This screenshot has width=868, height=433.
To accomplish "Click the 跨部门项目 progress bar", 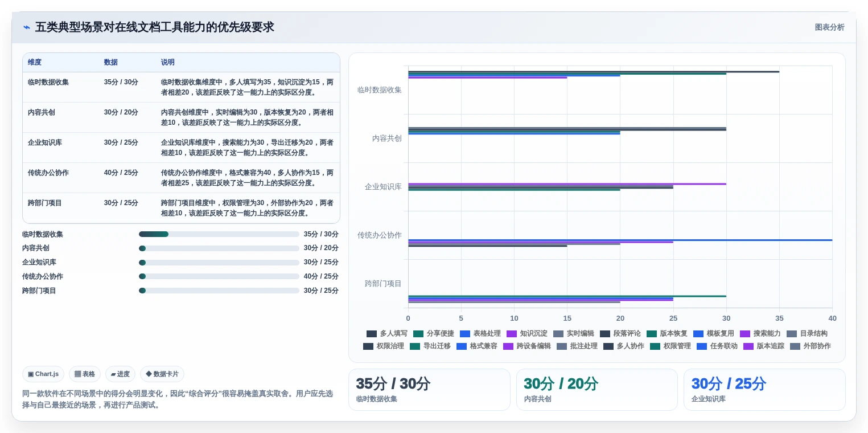I will (219, 291).
